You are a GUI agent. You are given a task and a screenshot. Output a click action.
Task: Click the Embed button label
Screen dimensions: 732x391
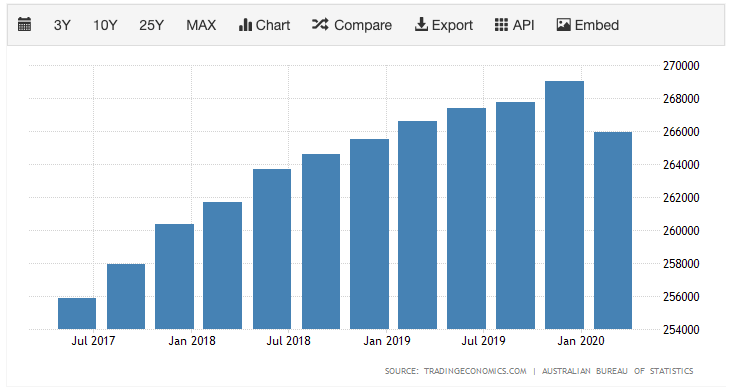tap(597, 25)
